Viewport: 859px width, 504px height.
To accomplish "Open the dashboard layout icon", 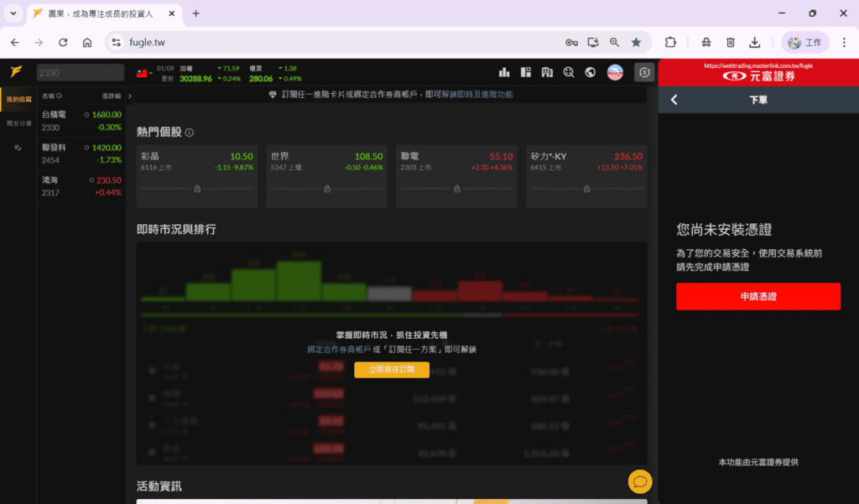I will pos(526,72).
